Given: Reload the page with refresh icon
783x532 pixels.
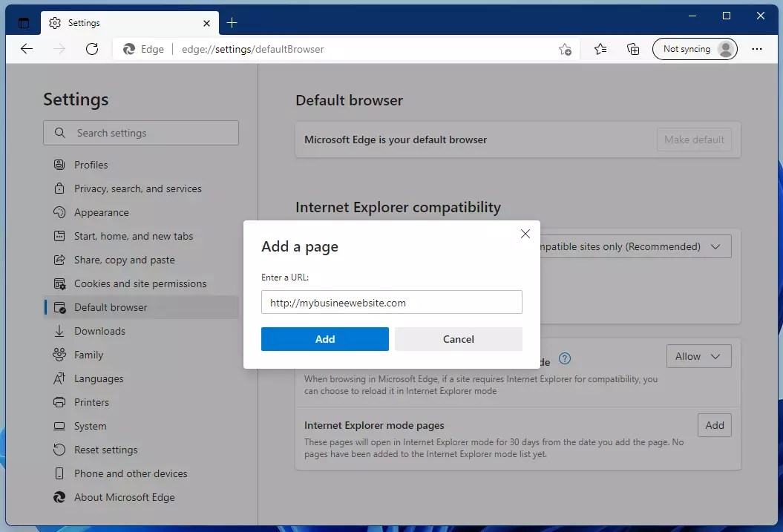Looking at the screenshot, I should point(92,49).
